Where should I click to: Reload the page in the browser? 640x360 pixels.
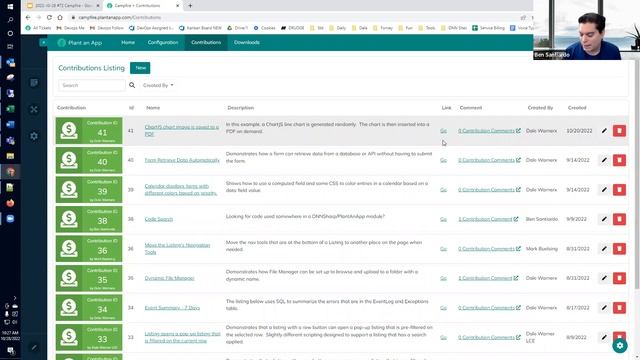coord(49,18)
